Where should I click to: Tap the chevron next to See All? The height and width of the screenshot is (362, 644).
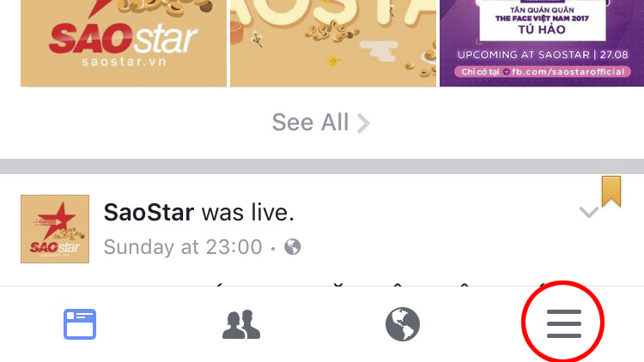click(x=363, y=124)
